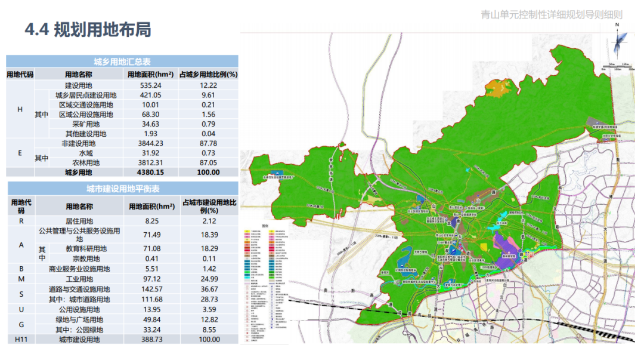Screen dimensions: 644x351
Task: Click the map scale bar below the compass
Action: click(616, 66)
